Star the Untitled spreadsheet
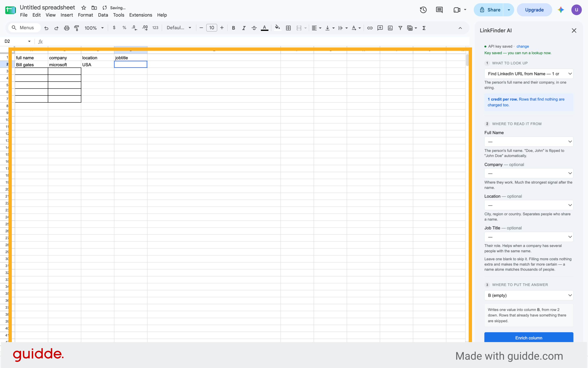 click(84, 8)
